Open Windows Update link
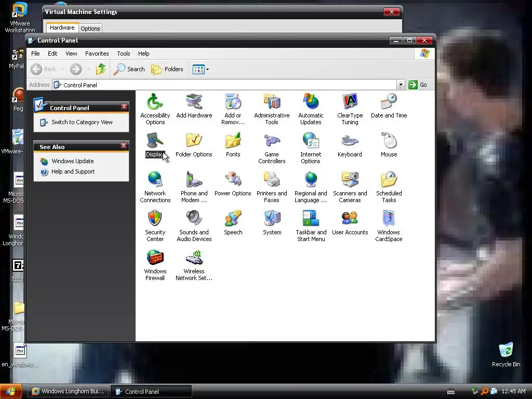 point(73,161)
